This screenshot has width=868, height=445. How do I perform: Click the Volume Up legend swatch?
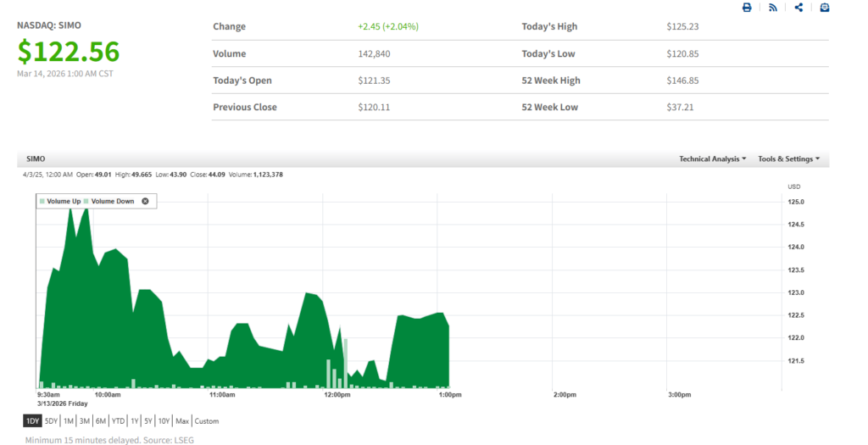pos(42,201)
